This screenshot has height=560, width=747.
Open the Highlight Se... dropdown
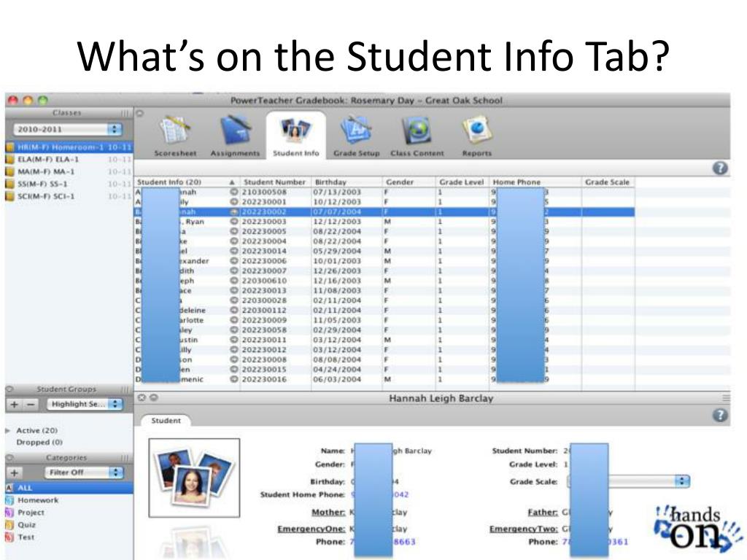[85, 404]
